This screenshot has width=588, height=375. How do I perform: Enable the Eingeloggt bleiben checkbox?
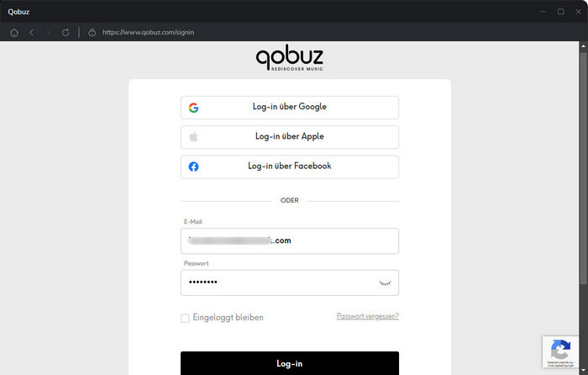185,318
